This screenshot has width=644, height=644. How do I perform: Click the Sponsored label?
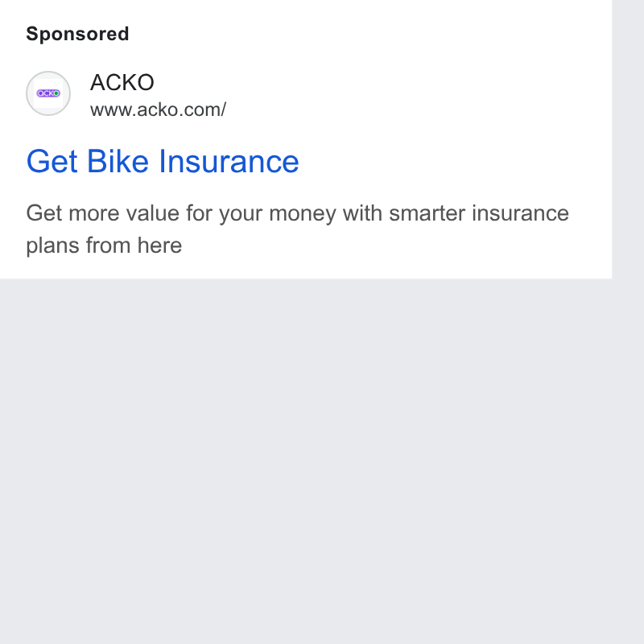[x=77, y=34]
